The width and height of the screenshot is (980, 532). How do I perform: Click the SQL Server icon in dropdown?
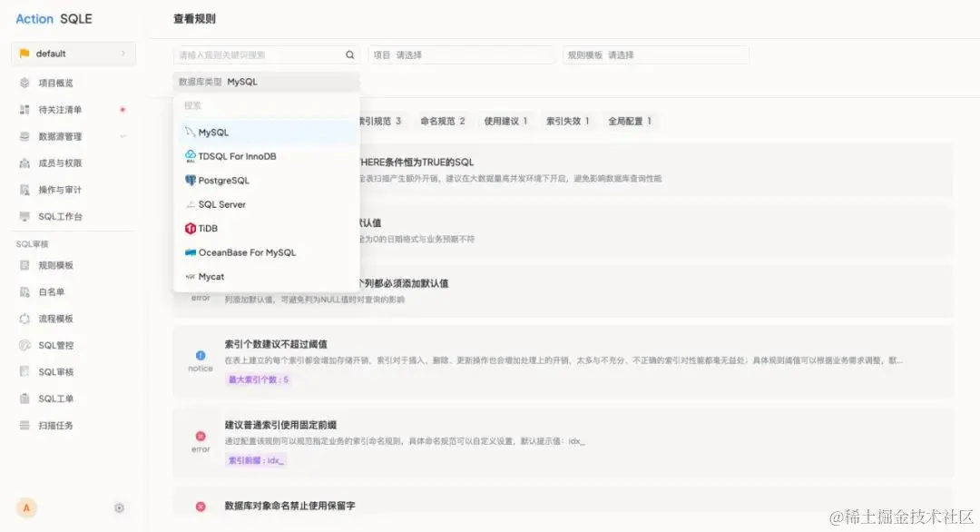(190, 204)
